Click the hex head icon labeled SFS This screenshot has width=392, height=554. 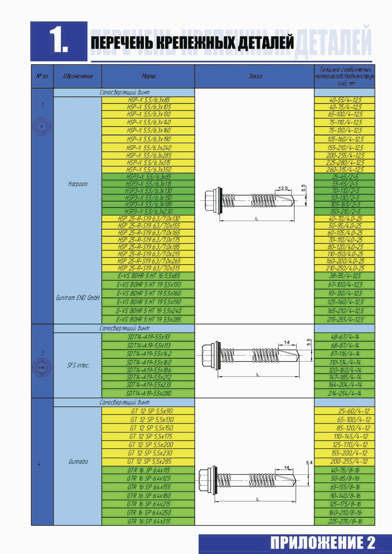click(x=42, y=368)
